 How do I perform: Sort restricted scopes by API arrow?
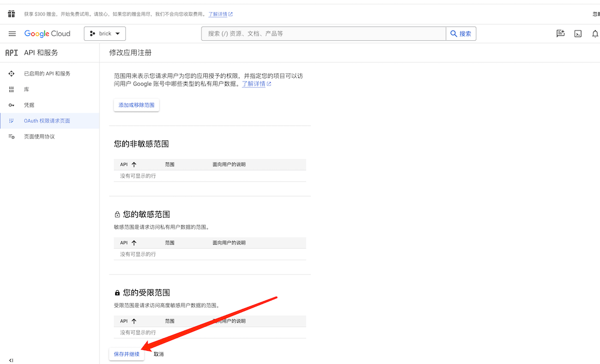133,321
